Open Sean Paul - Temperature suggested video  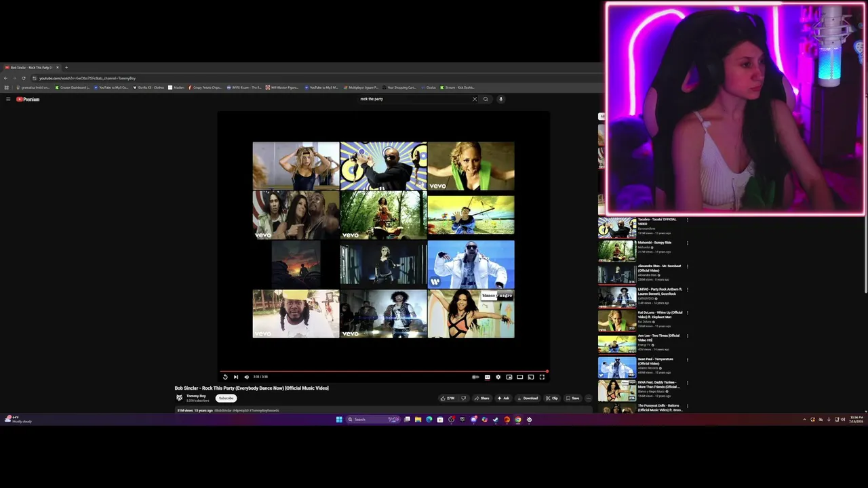(x=643, y=367)
